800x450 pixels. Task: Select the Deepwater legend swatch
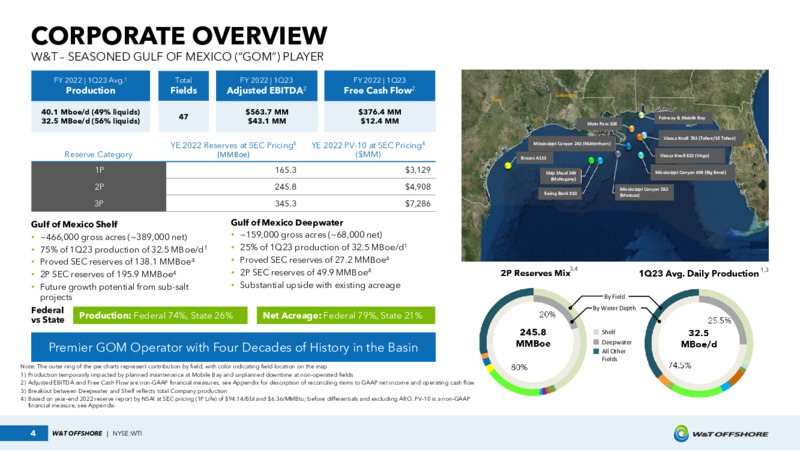pos(595,342)
